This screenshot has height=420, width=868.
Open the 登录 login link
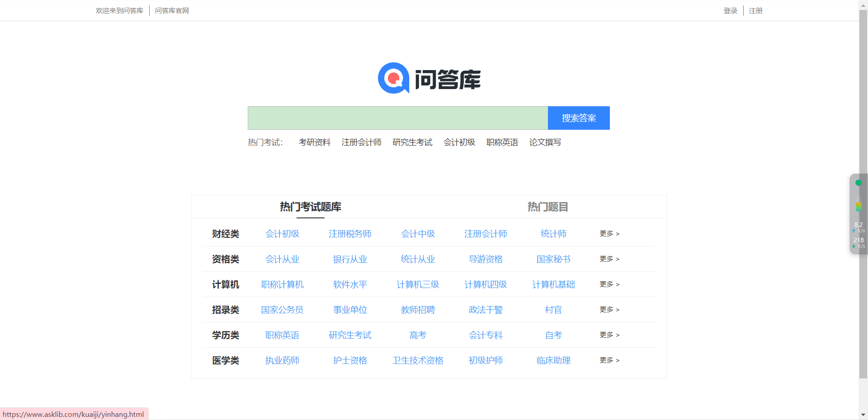pos(730,10)
